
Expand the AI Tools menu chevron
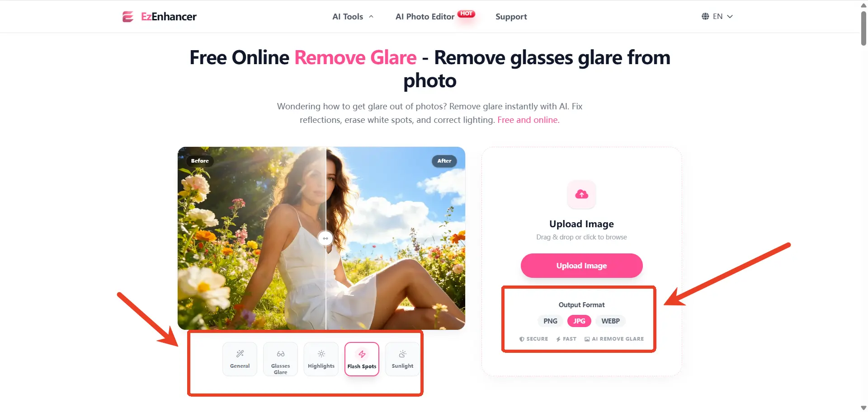[x=371, y=16]
